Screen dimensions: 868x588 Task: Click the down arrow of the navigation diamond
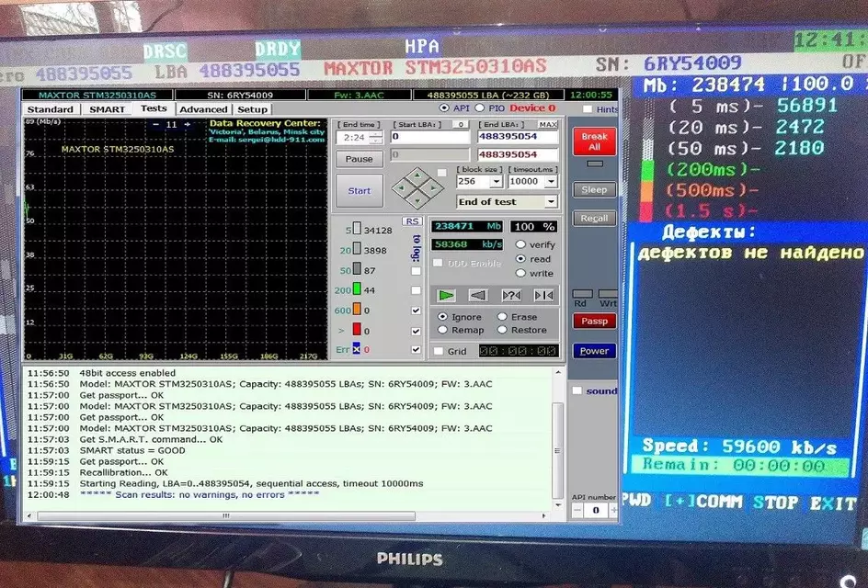point(417,199)
